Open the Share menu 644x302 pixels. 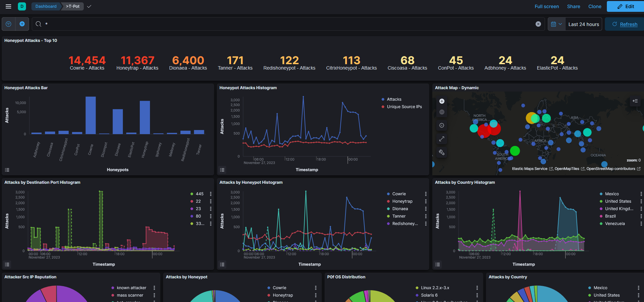573,6
